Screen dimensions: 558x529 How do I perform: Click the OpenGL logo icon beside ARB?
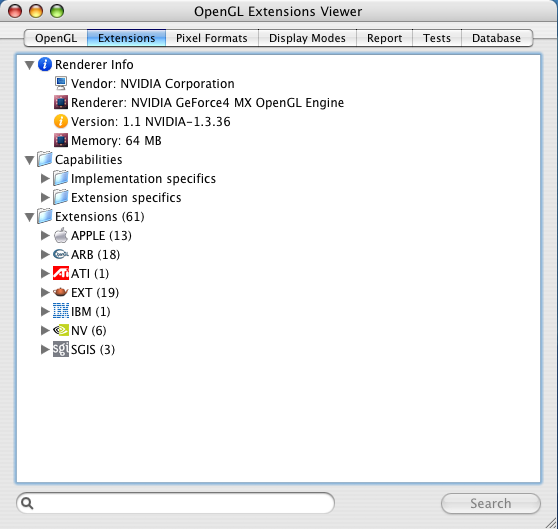[61, 254]
